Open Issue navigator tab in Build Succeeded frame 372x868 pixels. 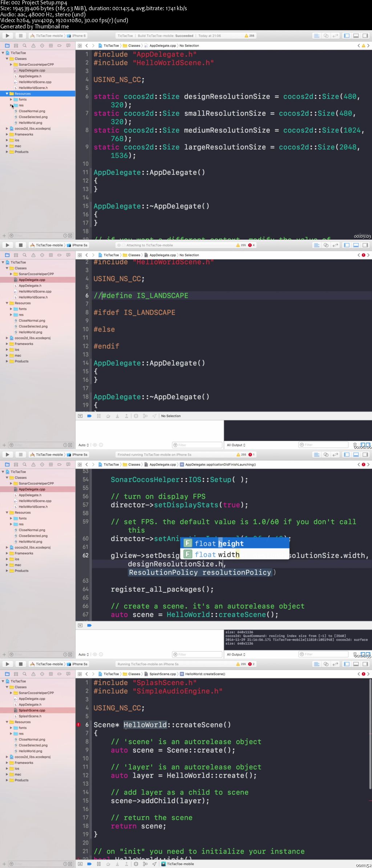33,45
